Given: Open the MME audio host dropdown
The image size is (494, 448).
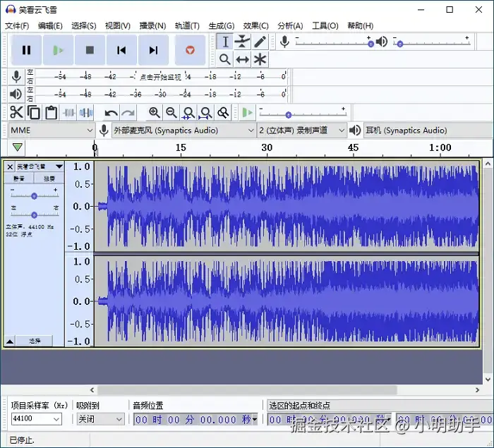Looking at the screenshot, I should (x=52, y=130).
